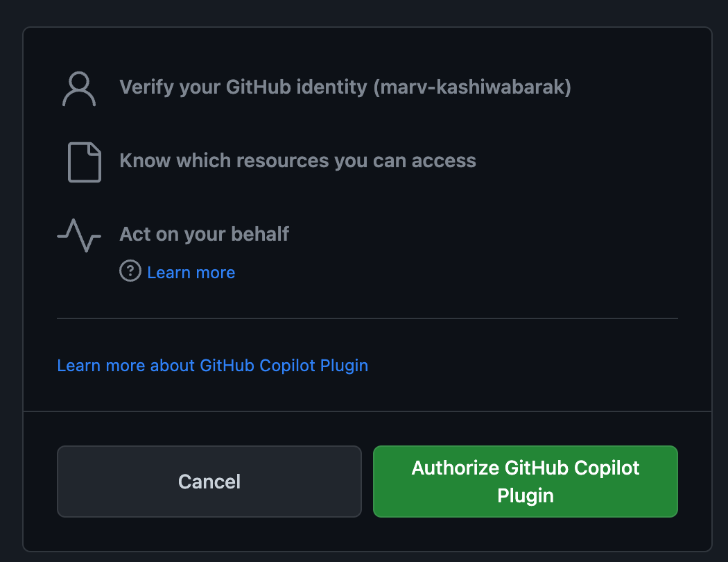728x562 pixels.
Task: Click the question mark help icon
Action: click(130, 271)
